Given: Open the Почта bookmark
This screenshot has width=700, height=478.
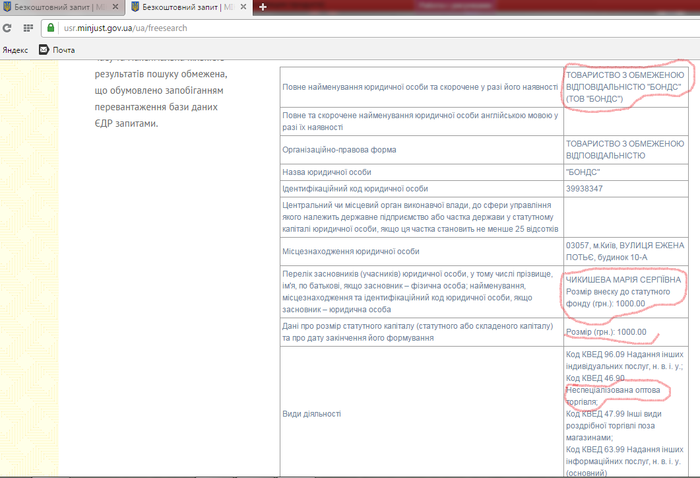Looking at the screenshot, I should click(x=57, y=50).
